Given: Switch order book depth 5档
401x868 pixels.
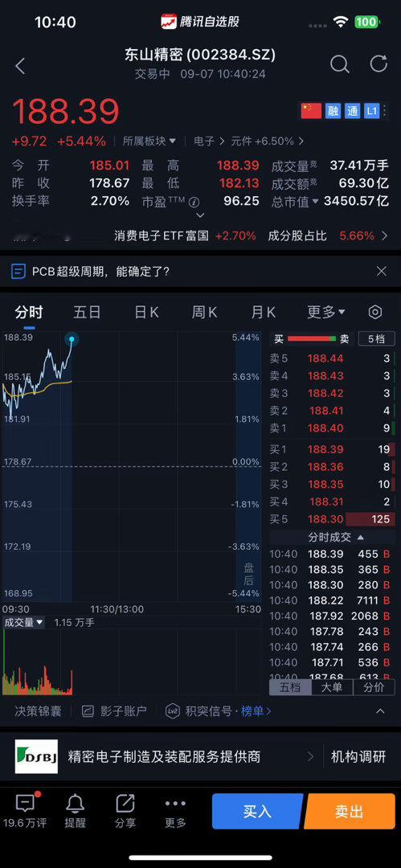Looking at the screenshot, I should [x=377, y=339].
